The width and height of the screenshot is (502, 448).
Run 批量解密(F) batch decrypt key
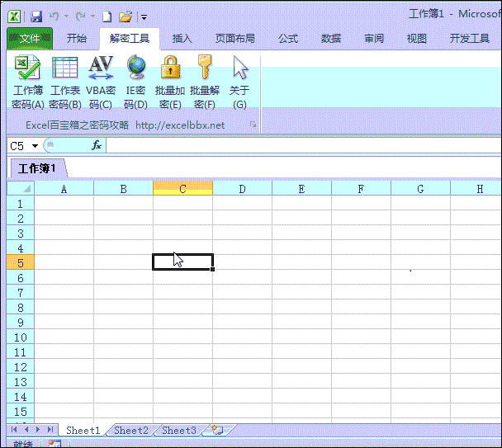pos(205,83)
